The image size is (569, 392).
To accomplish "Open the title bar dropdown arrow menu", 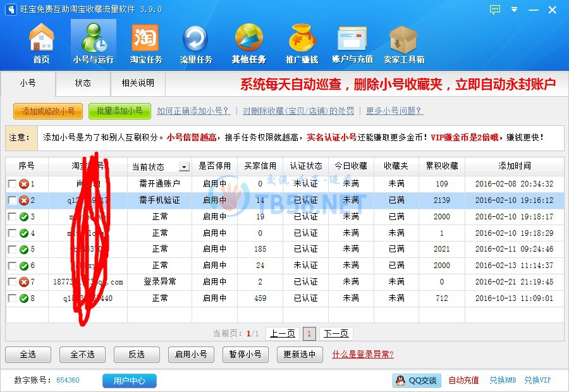I will coord(515,9).
